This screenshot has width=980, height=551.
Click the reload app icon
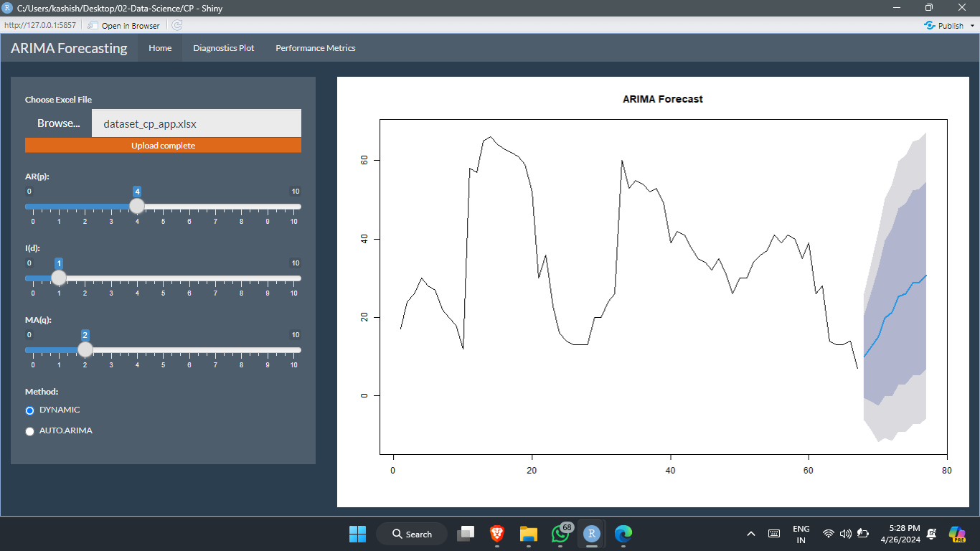click(177, 25)
